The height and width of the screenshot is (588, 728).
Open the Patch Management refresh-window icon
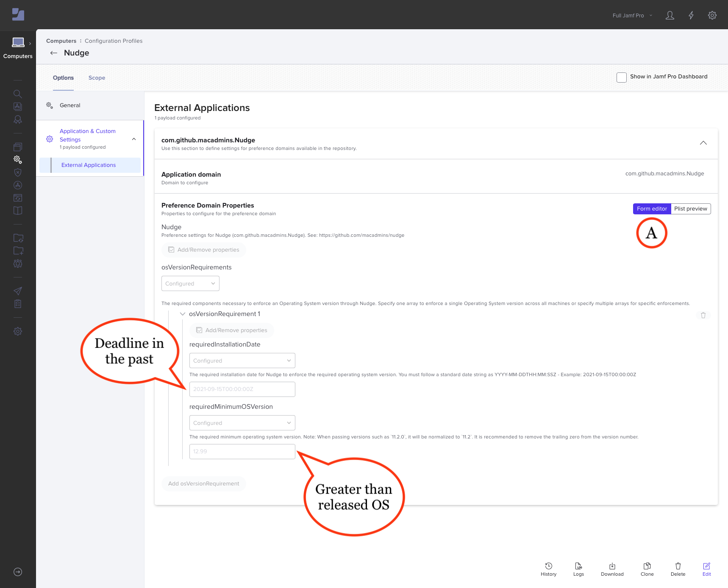[18, 198]
